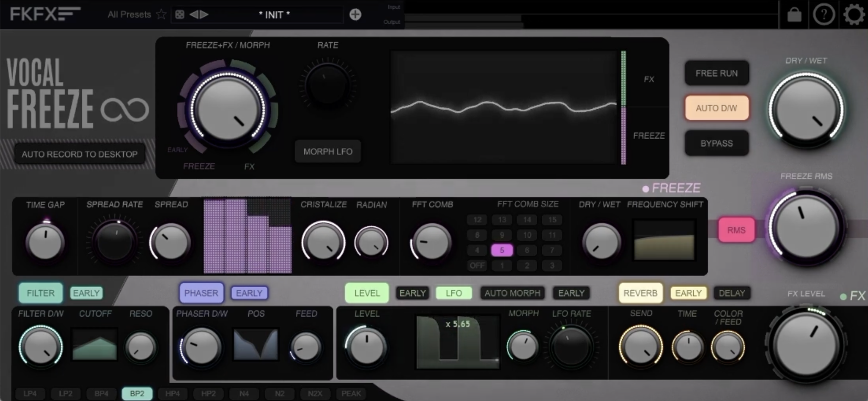
Task: Click the main DRY / WET knob
Action: pos(806,109)
